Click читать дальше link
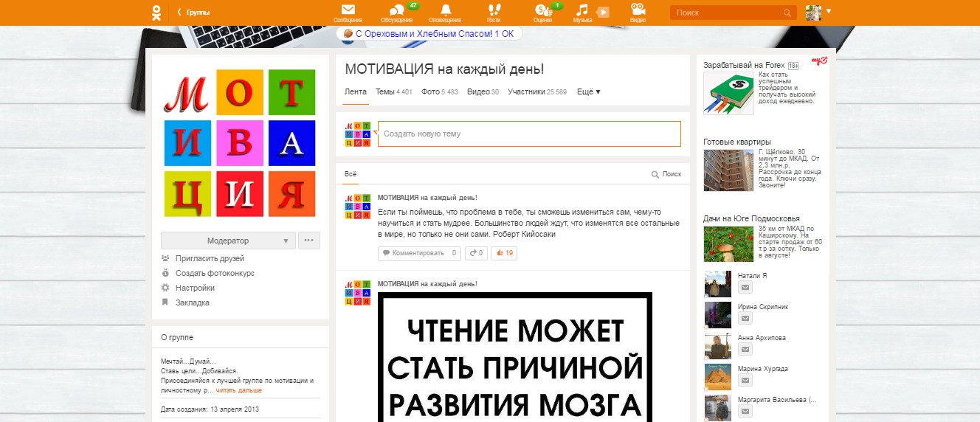This screenshot has height=422, width=980. click(x=238, y=390)
